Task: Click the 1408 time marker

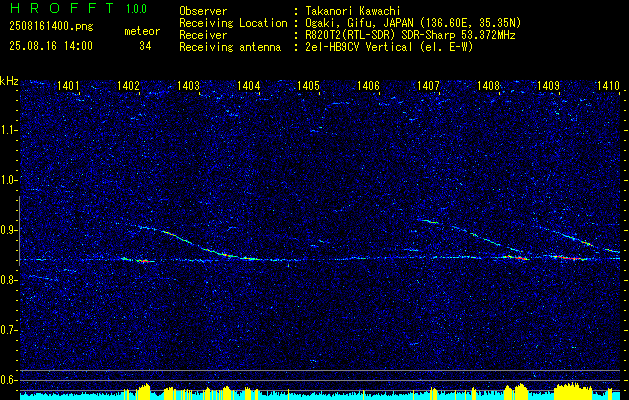Action: coord(489,85)
